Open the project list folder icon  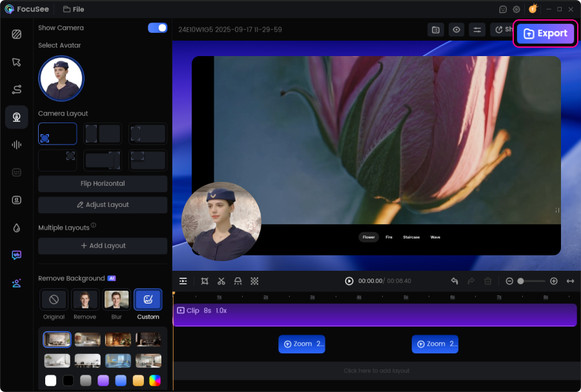(x=436, y=30)
